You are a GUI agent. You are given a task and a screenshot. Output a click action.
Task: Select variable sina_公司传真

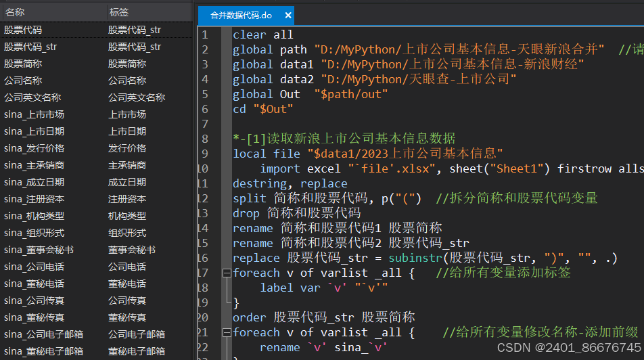point(34,300)
